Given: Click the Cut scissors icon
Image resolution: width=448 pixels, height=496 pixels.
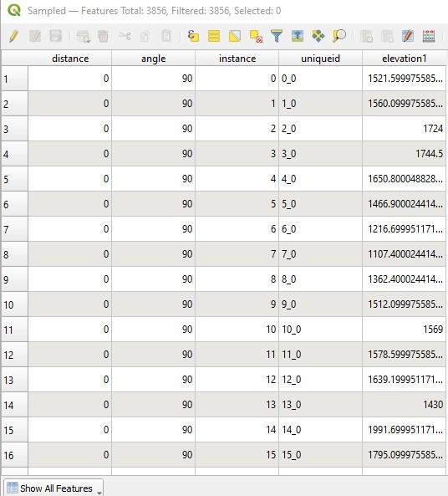Looking at the screenshot, I should (x=125, y=36).
